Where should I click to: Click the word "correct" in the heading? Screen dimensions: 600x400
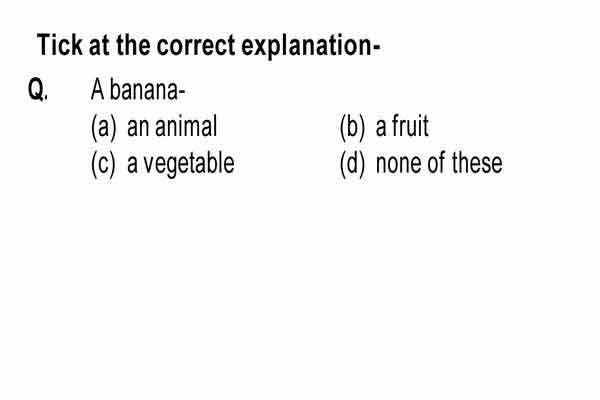196,46
